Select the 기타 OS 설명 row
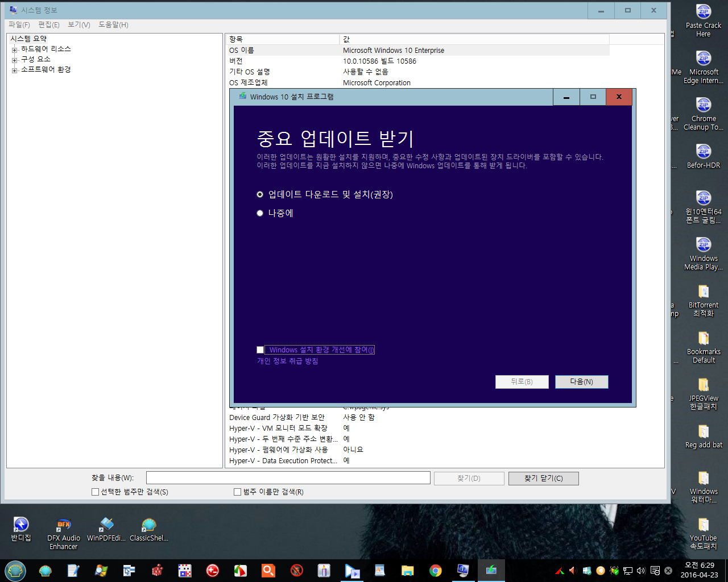Viewport: 728px width, 582px height. point(418,72)
